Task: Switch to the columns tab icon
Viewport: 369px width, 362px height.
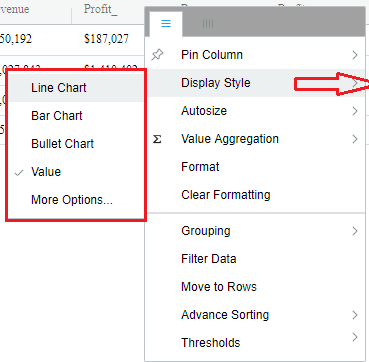Action: pos(208,24)
